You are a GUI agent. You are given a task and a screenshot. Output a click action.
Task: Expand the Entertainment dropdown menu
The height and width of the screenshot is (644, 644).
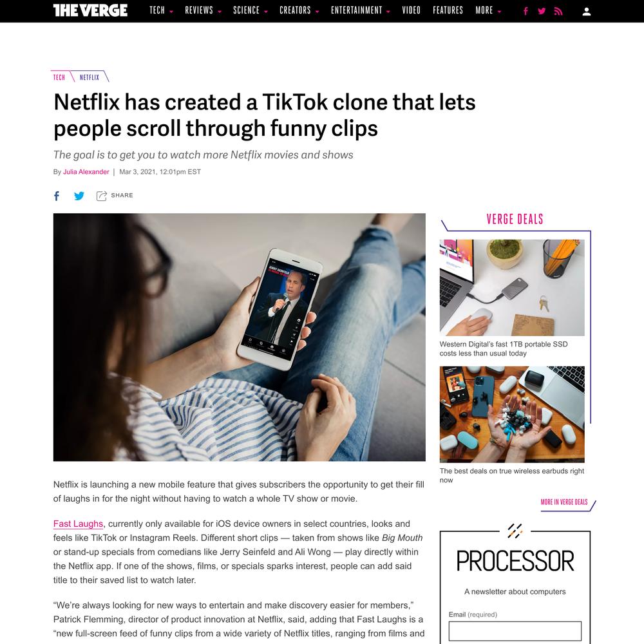click(360, 10)
